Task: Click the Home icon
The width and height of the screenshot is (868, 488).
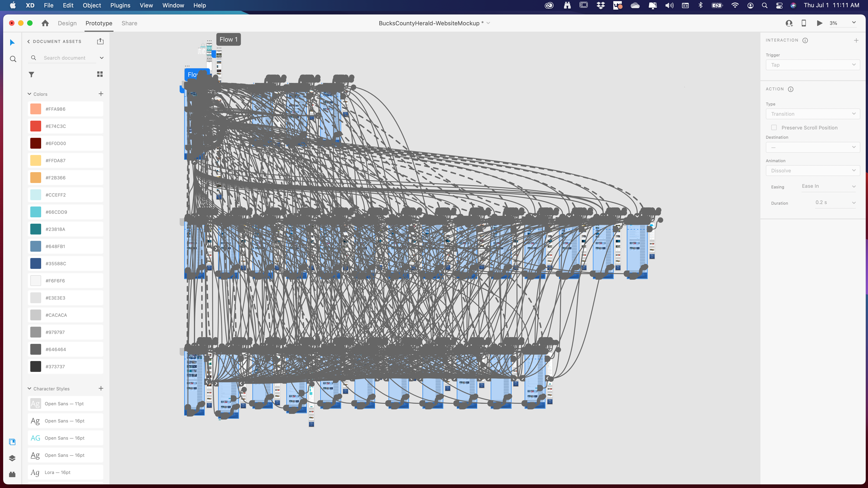Action: coord(45,23)
